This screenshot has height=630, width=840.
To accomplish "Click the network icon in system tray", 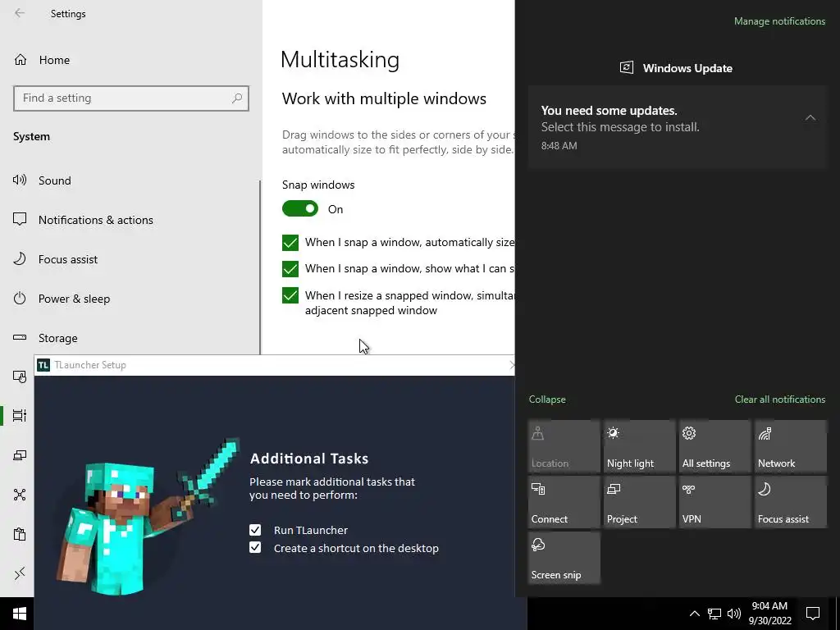I will (714, 614).
